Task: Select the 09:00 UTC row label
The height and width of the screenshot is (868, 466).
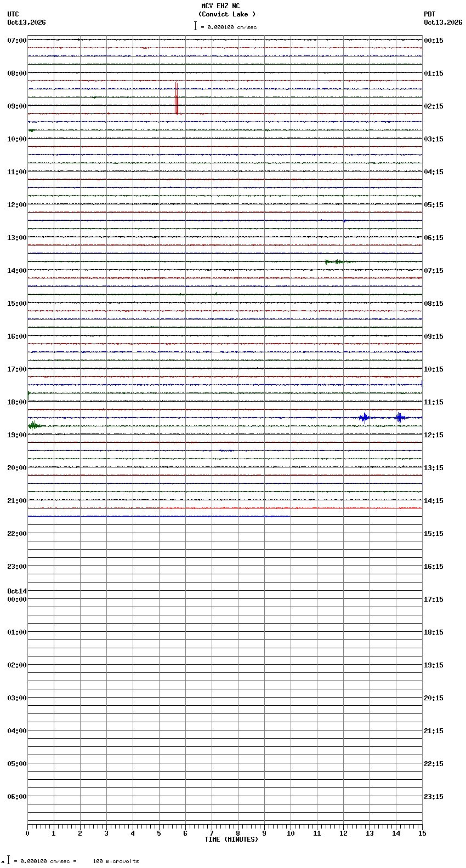Action: pyautogui.click(x=17, y=106)
